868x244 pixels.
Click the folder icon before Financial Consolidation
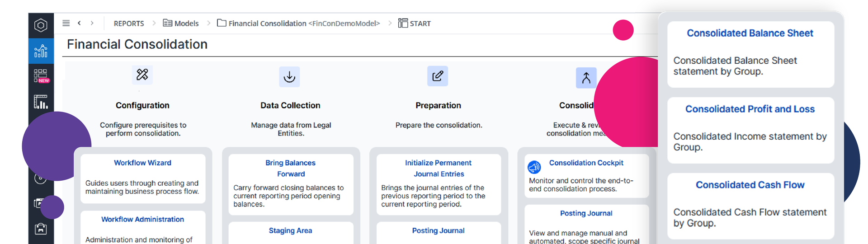222,23
